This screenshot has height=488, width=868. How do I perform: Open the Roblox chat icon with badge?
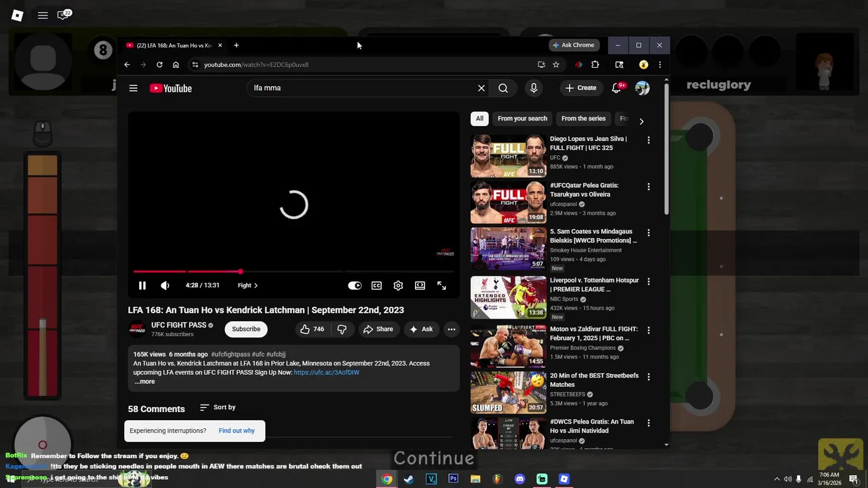64,15
